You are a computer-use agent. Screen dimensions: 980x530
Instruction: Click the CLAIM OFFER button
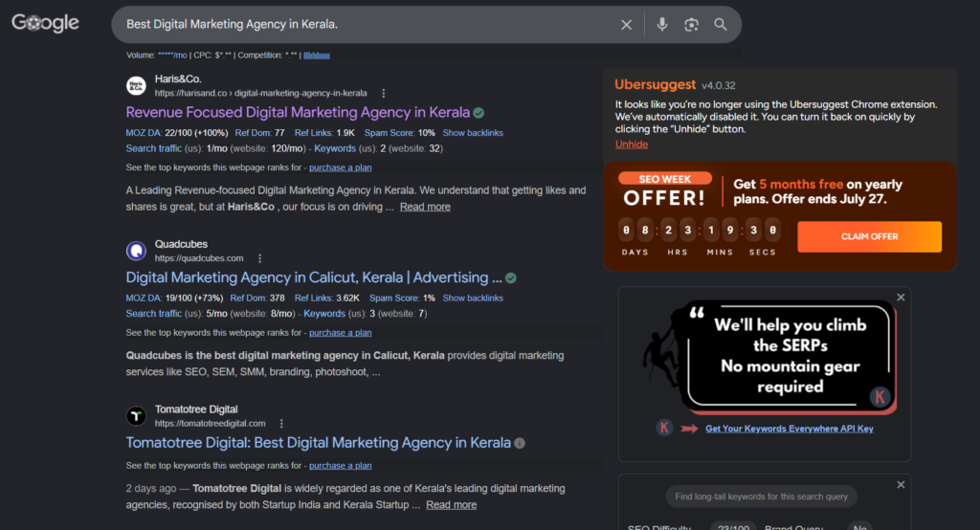click(869, 237)
